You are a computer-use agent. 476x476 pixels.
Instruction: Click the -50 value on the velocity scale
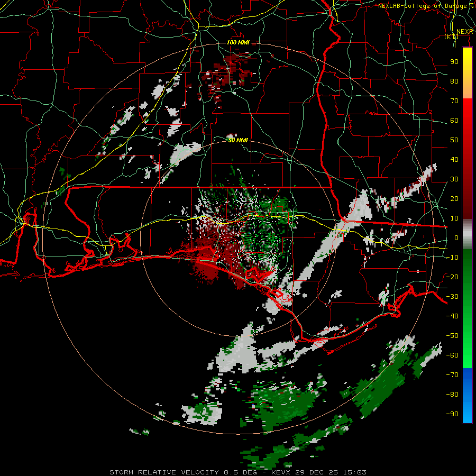point(452,336)
